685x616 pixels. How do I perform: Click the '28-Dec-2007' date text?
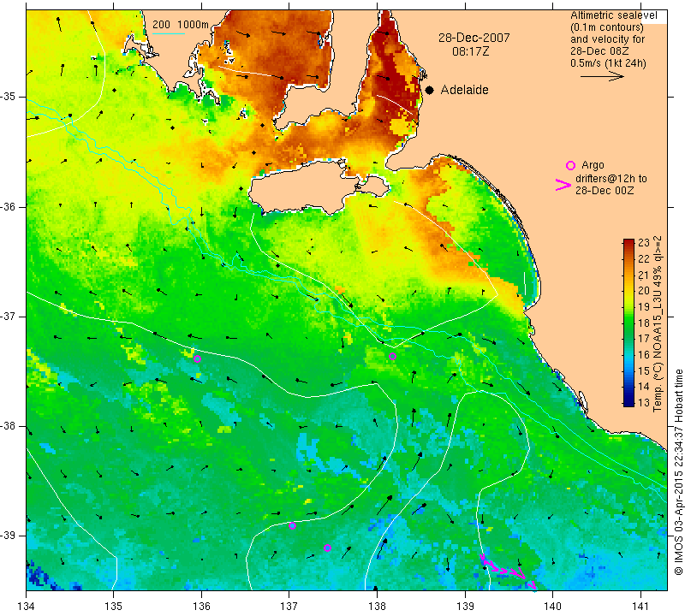(474, 38)
